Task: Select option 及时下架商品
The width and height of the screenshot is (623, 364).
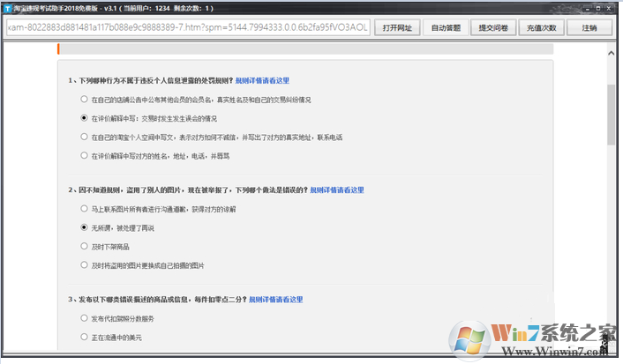Action: (84, 247)
